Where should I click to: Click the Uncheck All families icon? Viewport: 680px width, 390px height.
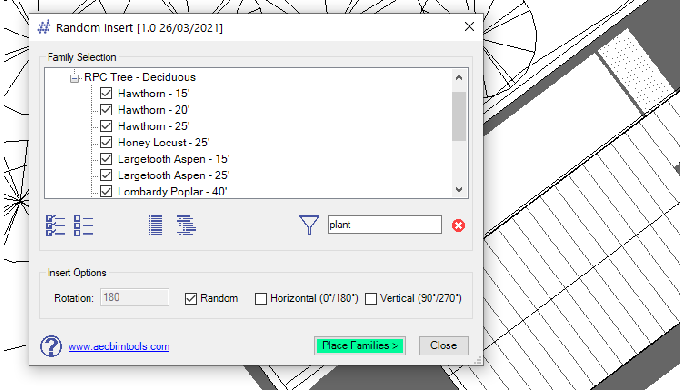pos(83,226)
